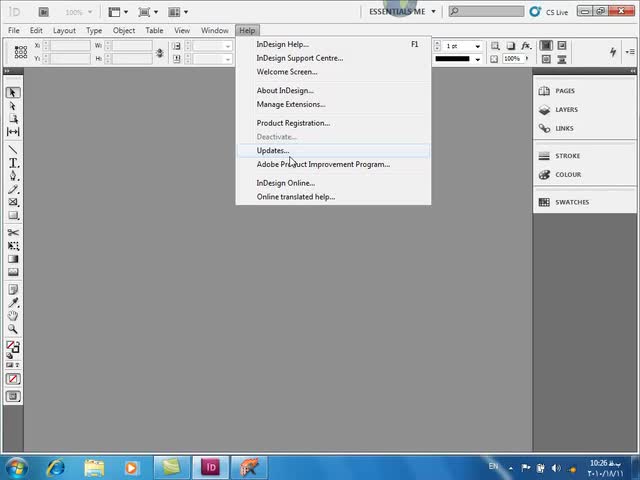Select the Selection tool arrow

coord(13,93)
